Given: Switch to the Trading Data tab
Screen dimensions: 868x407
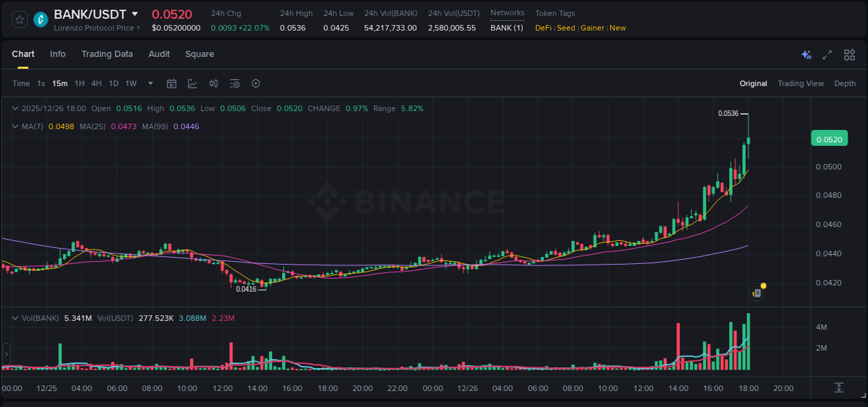Looking at the screenshot, I should (107, 54).
